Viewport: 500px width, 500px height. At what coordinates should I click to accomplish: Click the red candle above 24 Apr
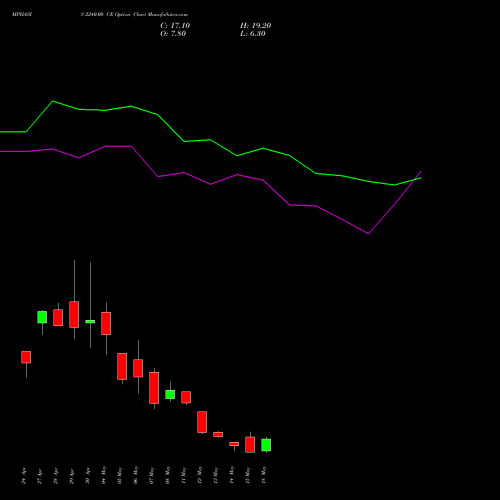pos(26,357)
